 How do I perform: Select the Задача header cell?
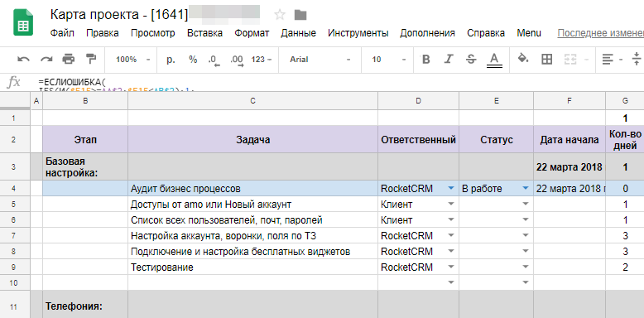(x=252, y=139)
